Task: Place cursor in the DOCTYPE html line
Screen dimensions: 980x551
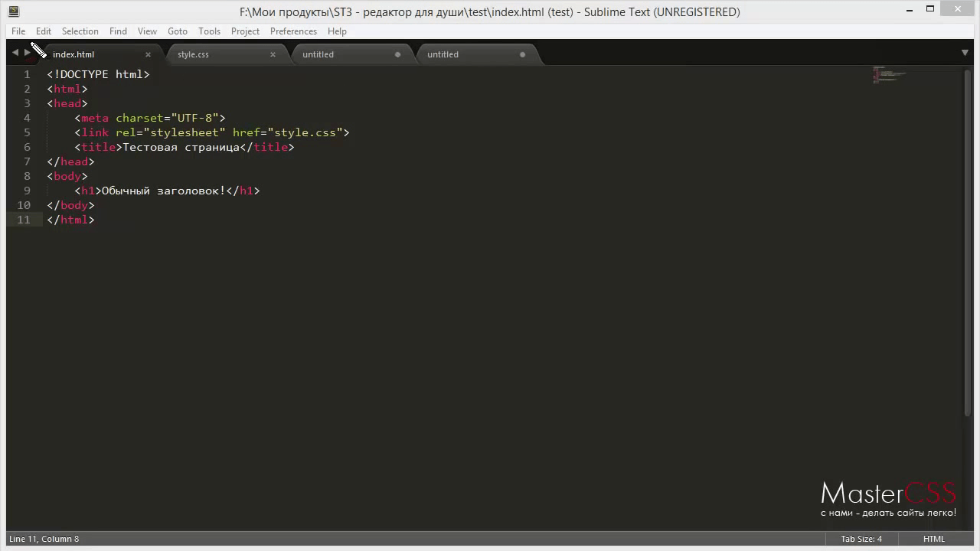Action: [x=98, y=74]
